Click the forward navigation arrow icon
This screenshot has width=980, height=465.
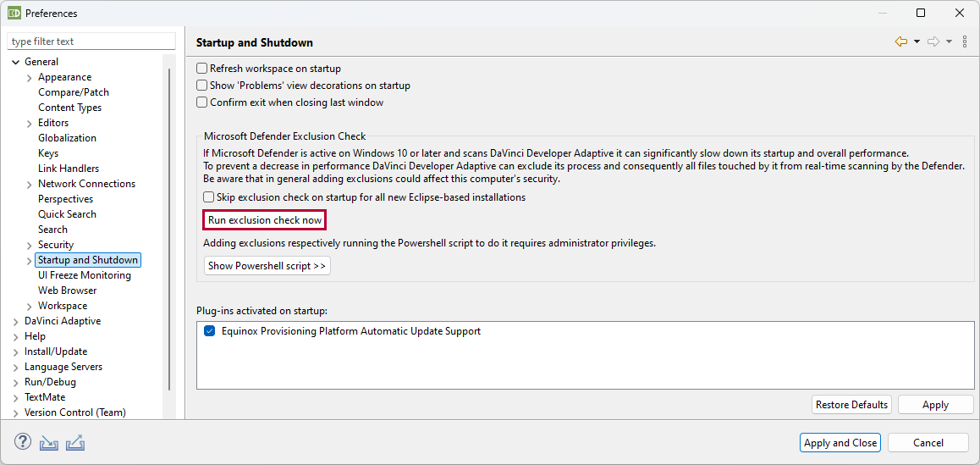pos(933,42)
